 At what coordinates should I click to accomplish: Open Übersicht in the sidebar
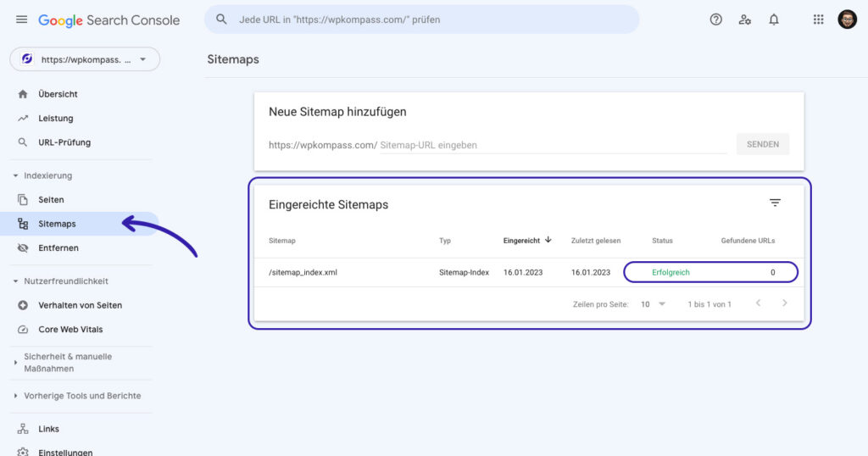pyautogui.click(x=58, y=94)
